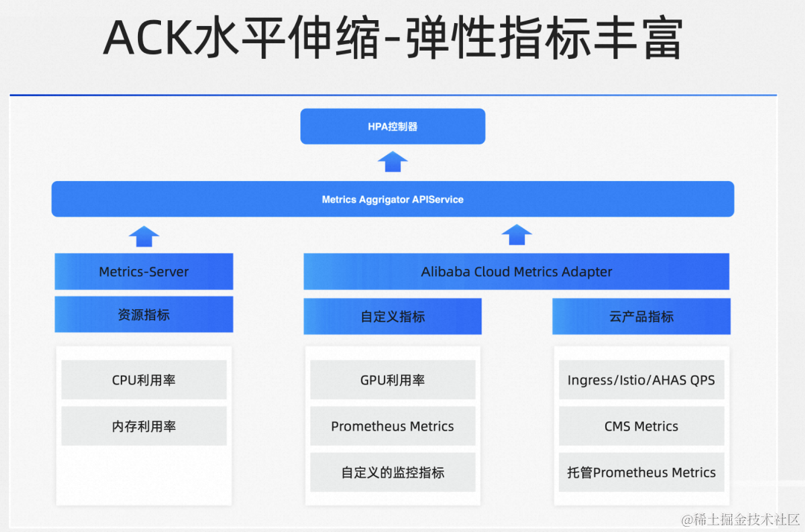Select the Metrics Aggregator APIService bar
This screenshot has width=805, height=532.
click(392, 199)
